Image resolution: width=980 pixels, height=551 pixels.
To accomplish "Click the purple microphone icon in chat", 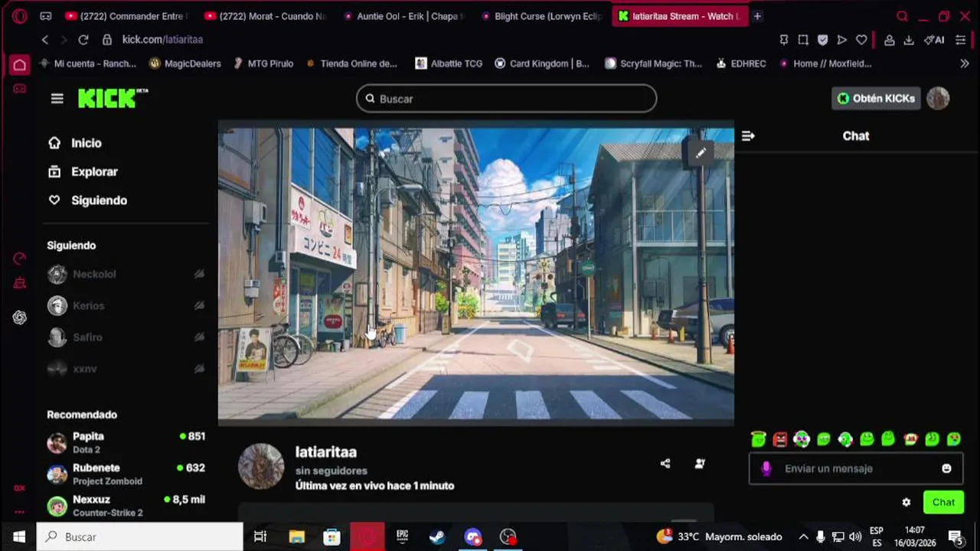I will [x=766, y=468].
